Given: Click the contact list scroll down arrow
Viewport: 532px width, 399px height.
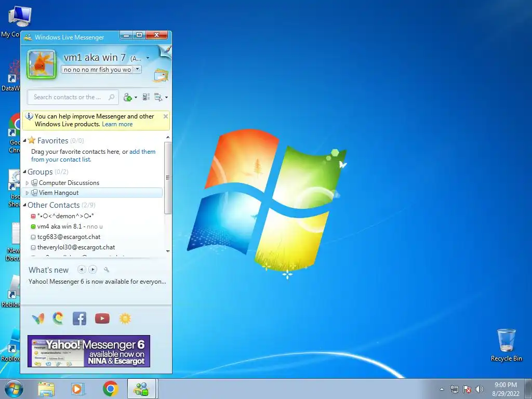Looking at the screenshot, I should click(x=168, y=251).
